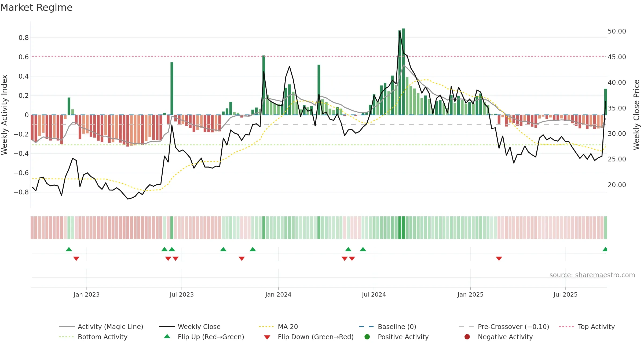Click the −0.8 activity axis tick
Screen dimensions: 644x362
21,192
